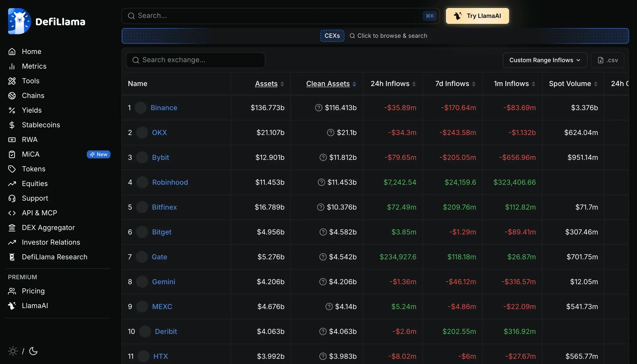The width and height of the screenshot is (637, 364).
Task: Navigate to Stablecoins in sidebar
Action: pos(41,125)
